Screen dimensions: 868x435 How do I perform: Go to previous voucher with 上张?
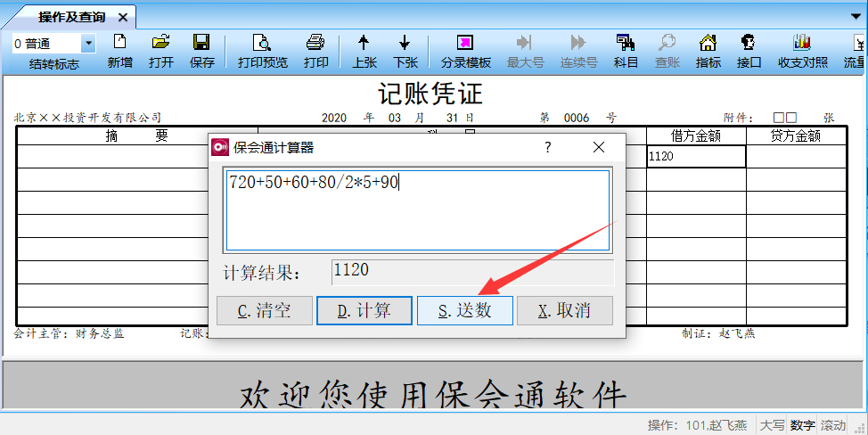[x=364, y=51]
